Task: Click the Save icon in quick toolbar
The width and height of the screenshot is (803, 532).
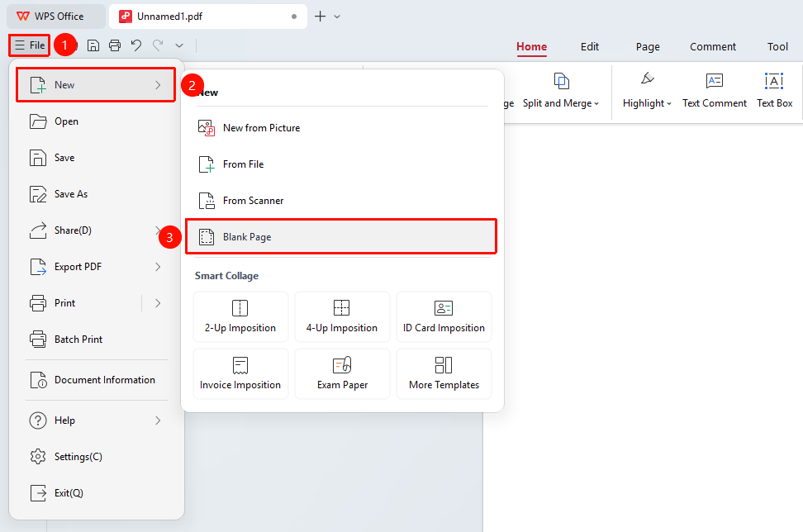Action: 93,45
